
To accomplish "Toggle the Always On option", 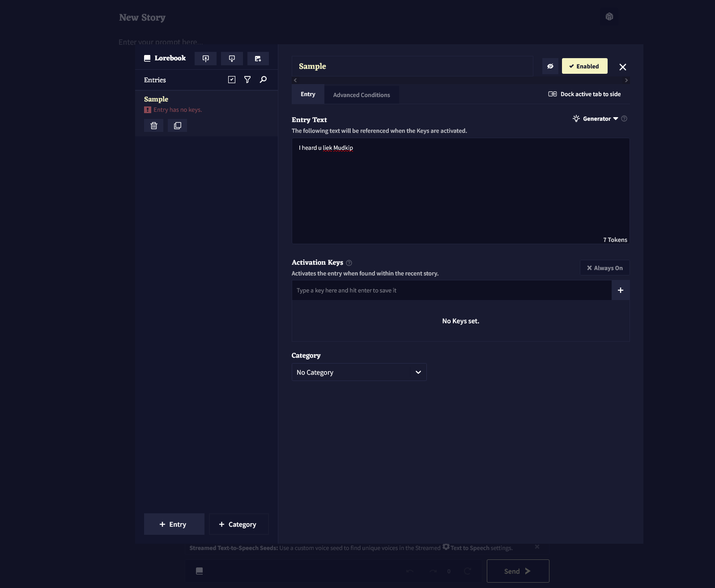I will [605, 268].
